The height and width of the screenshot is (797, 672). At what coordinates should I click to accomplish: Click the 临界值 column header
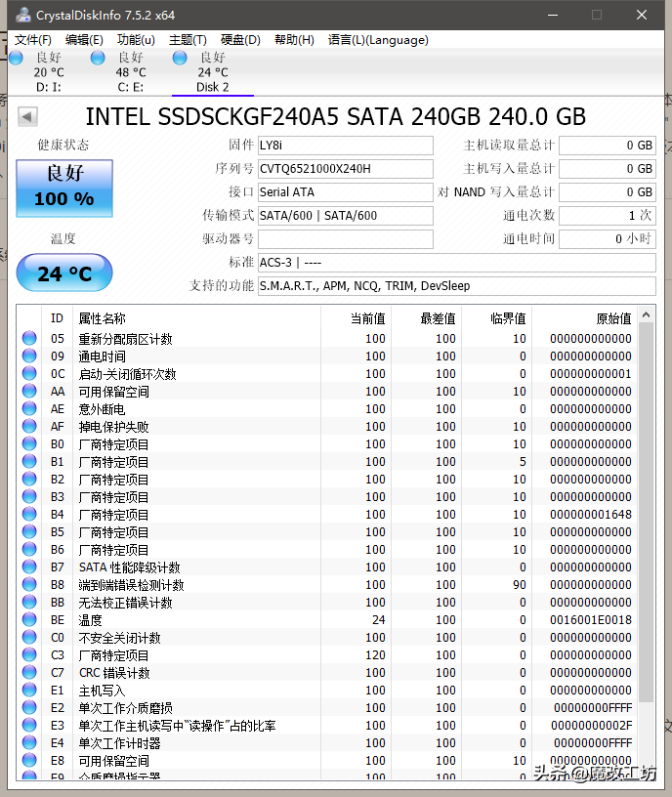click(496, 318)
